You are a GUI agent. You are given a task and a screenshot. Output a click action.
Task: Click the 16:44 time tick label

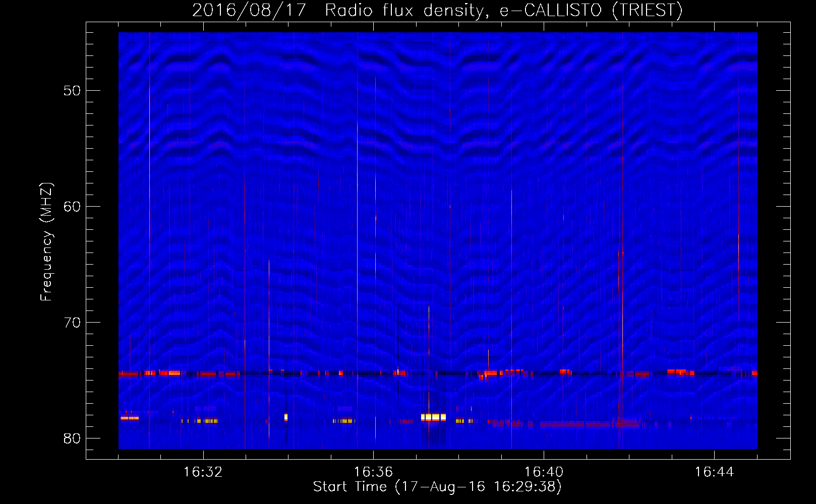coord(714,472)
